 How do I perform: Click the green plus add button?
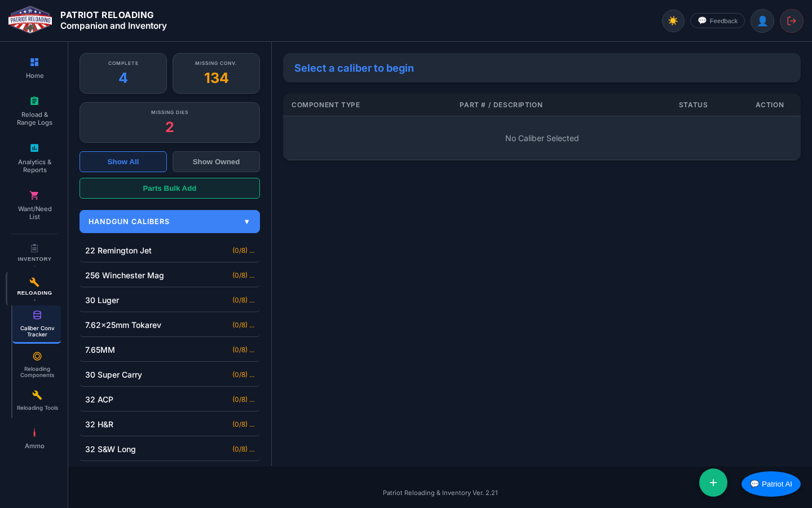pos(713,483)
